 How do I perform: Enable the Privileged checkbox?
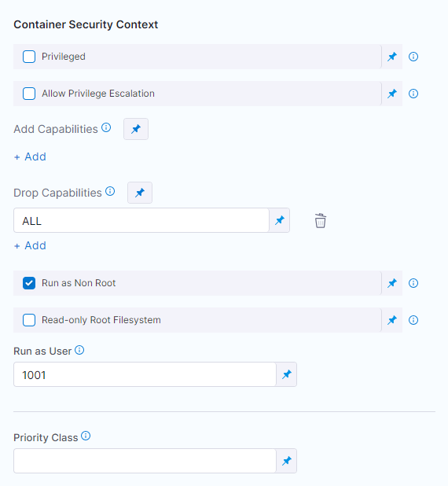point(29,57)
